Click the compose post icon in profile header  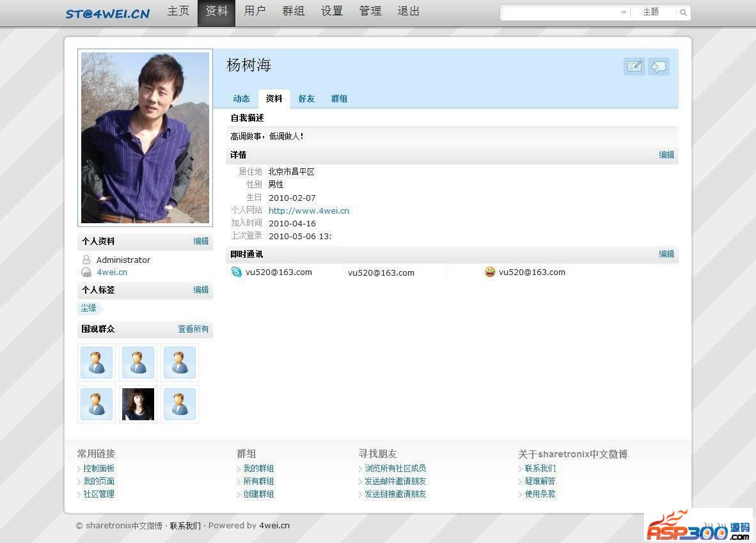[634, 67]
